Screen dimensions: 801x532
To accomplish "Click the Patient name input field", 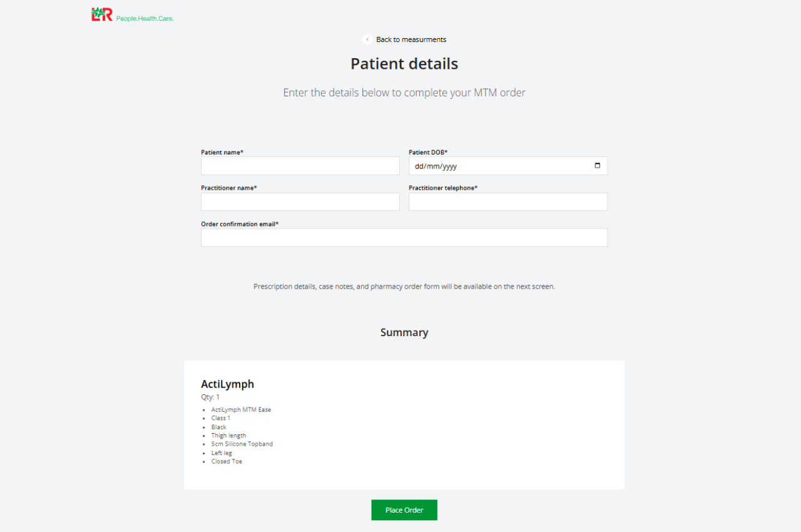I will coord(300,166).
